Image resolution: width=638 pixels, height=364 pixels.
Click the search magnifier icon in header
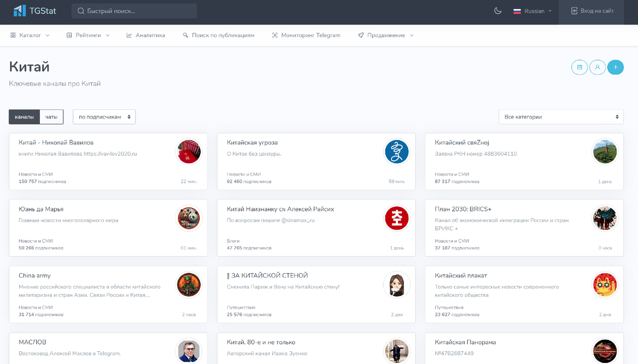pos(81,11)
